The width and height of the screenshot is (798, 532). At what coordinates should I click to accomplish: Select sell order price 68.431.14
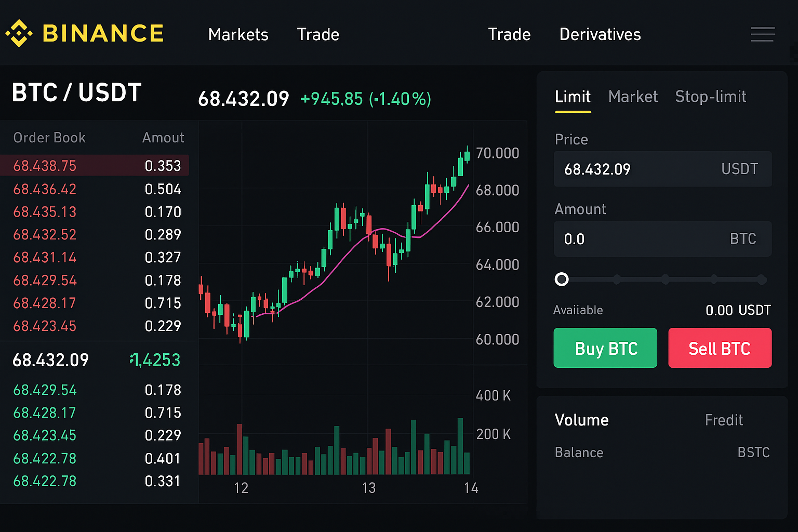click(45, 258)
